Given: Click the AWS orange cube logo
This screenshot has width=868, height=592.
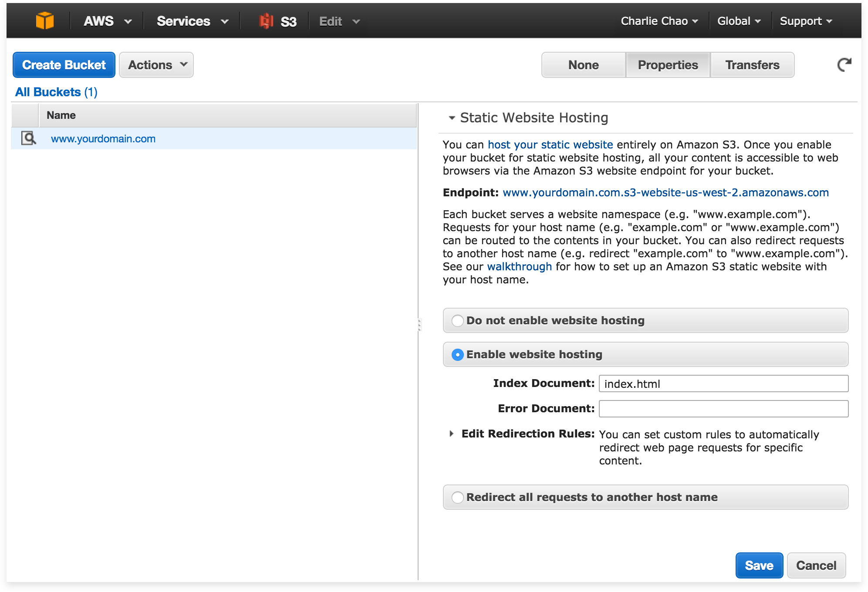Looking at the screenshot, I should [45, 21].
